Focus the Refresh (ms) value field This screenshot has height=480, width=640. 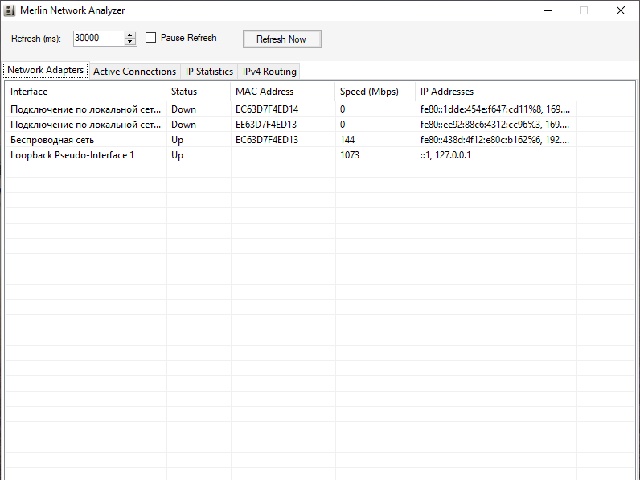click(98, 38)
